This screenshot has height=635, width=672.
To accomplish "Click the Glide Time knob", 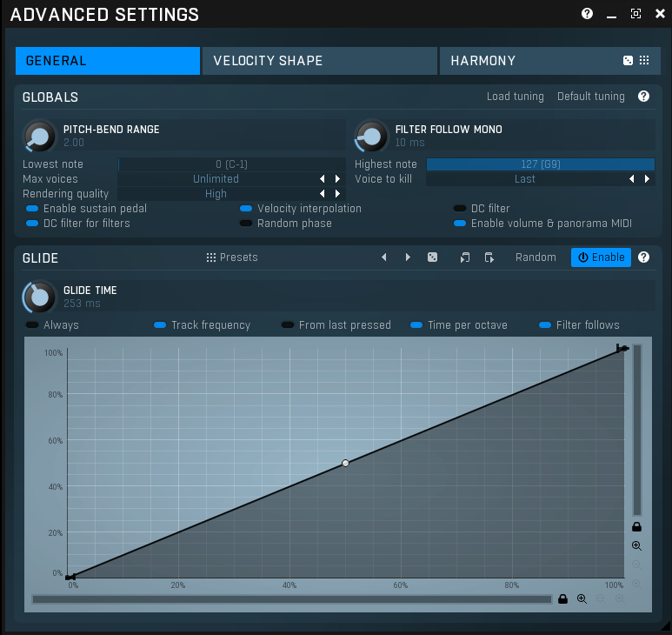I will click(x=38, y=297).
